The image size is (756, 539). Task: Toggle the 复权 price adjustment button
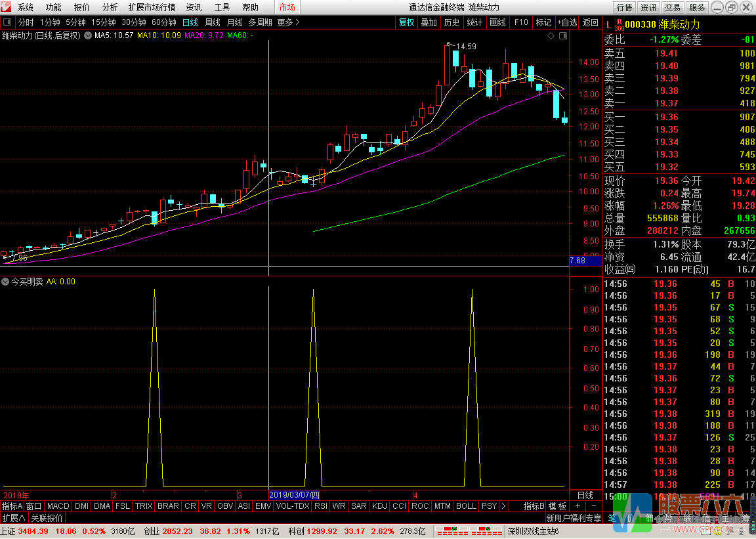tap(406, 22)
